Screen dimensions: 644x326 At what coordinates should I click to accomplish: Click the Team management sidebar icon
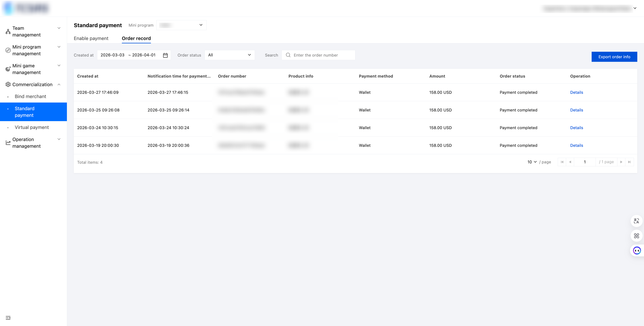pyautogui.click(x=8, y=32)
